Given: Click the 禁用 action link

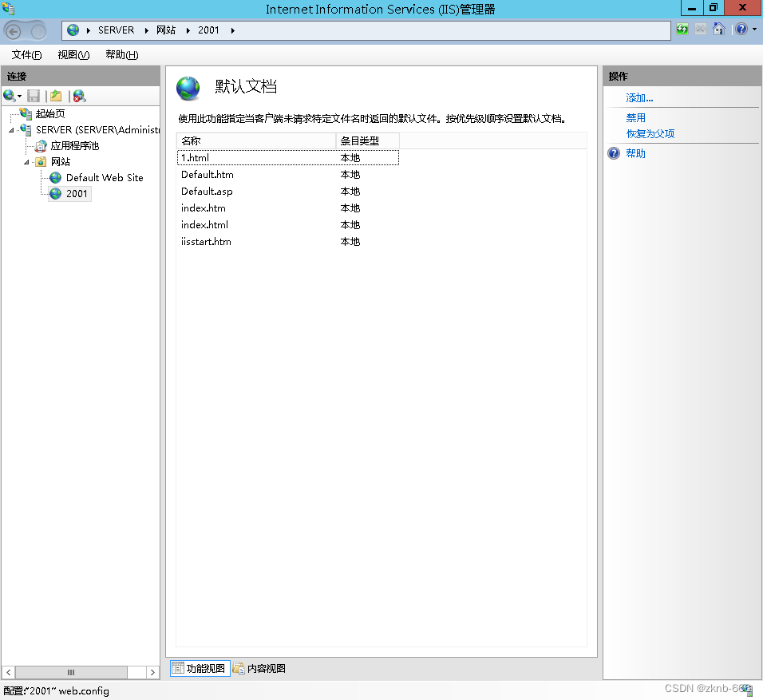Looking at the screenshot, I should point(635,118).
